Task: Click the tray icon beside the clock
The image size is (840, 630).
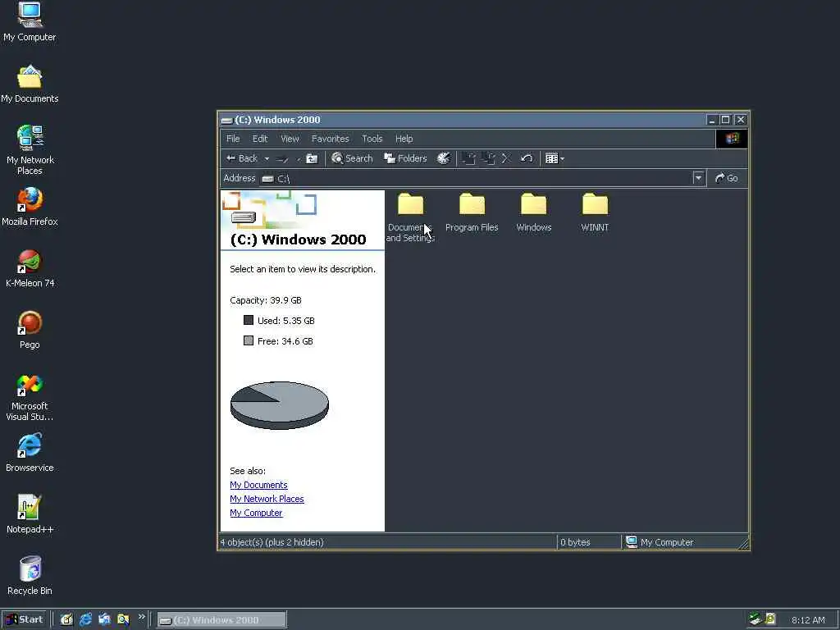Action: (770, 619)
